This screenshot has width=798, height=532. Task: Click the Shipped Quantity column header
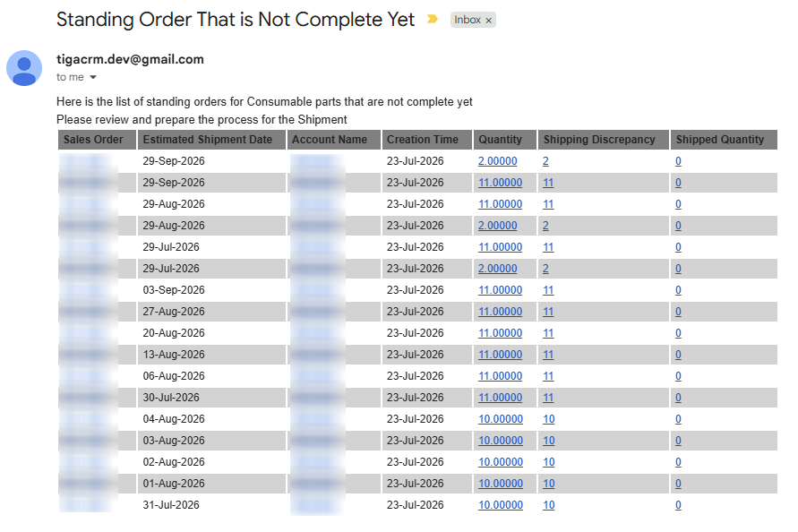(724, 140)
